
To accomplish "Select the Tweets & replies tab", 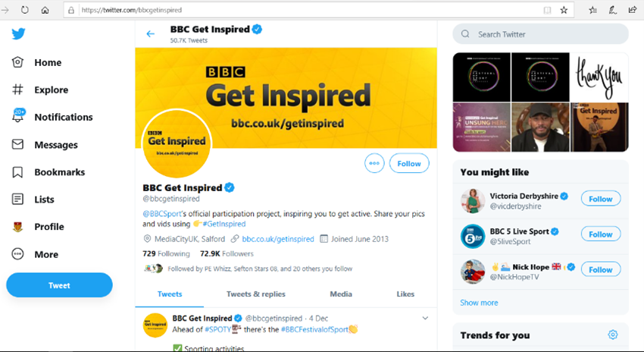I will 255,294.
